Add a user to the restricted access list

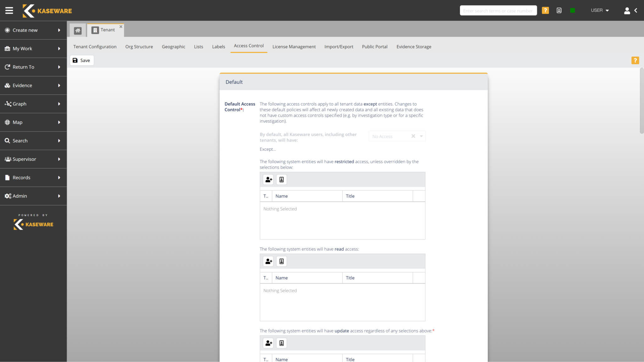coord(268,179)
